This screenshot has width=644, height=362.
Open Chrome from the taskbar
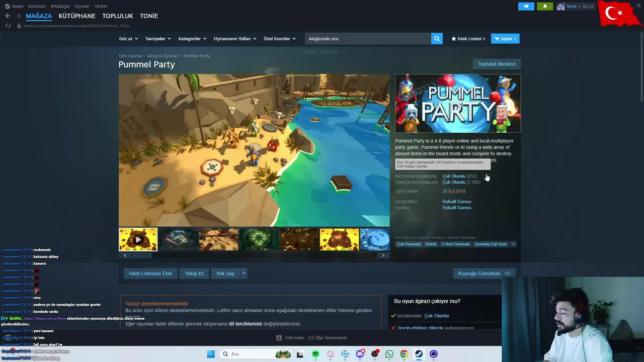tap(404, 354)
